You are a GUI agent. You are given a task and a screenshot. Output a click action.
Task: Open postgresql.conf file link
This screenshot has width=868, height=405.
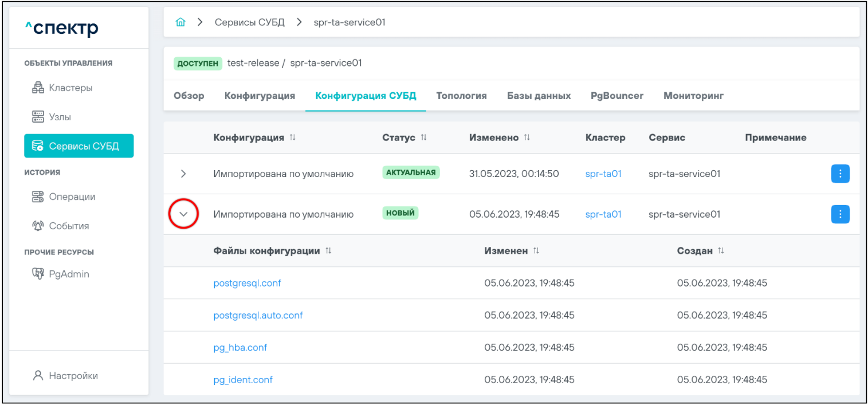(x=247, y=283)
